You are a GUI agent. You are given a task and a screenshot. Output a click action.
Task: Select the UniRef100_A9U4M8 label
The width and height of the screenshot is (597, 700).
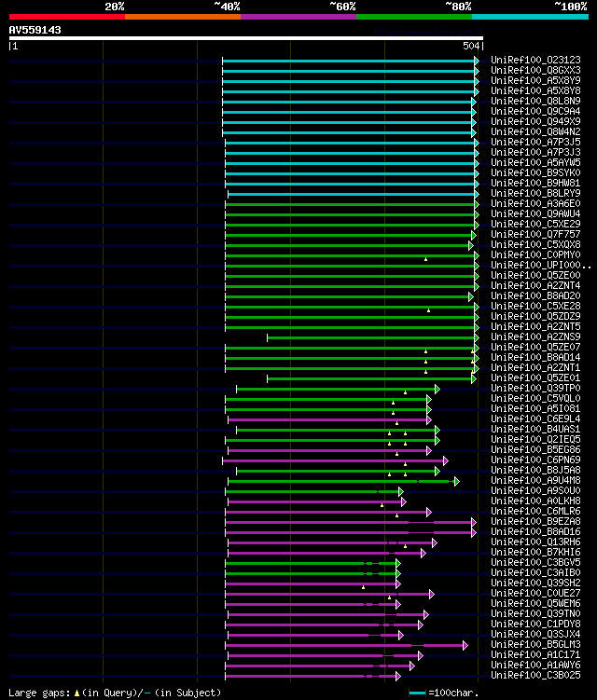click(x=535, y=481)
